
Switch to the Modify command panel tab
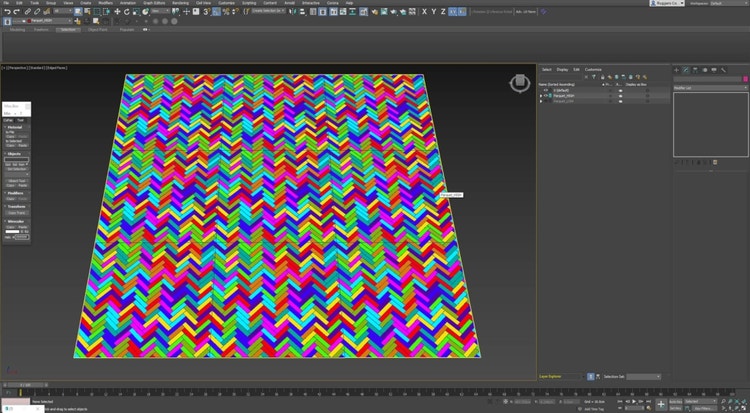(x=686, y=70)
